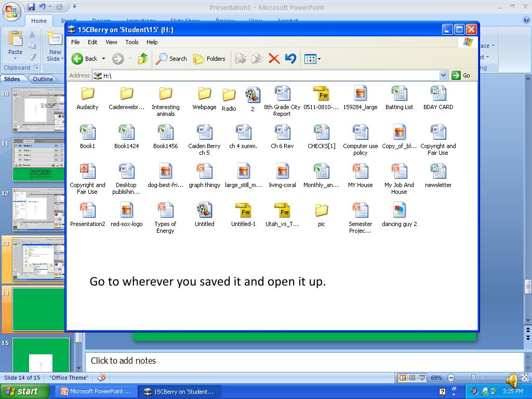Screen dimensions: 532x399
Task: Select the Untitled movie file
Action: coord(205,215)
